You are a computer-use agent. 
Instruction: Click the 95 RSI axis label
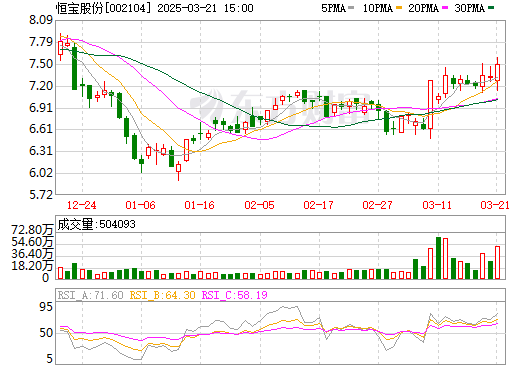coord(46,307)
